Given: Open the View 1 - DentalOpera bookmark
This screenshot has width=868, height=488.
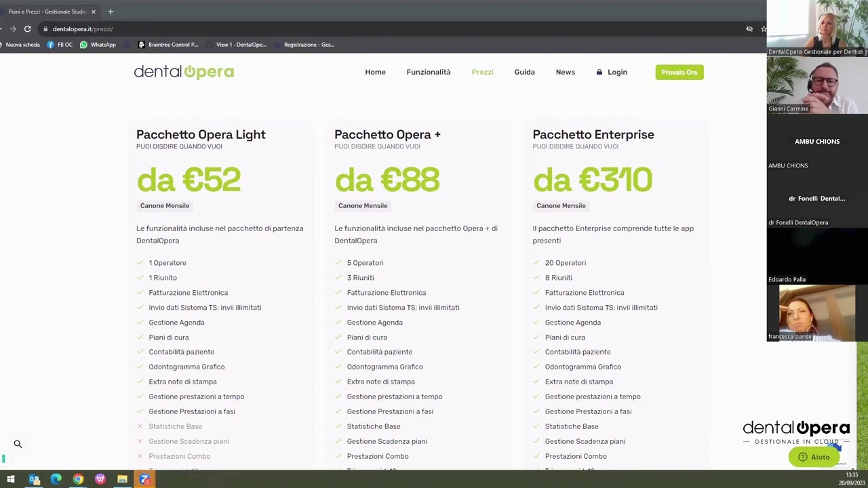Looking at the screenshot, I should pyautogui.click(x=237, y=45).
